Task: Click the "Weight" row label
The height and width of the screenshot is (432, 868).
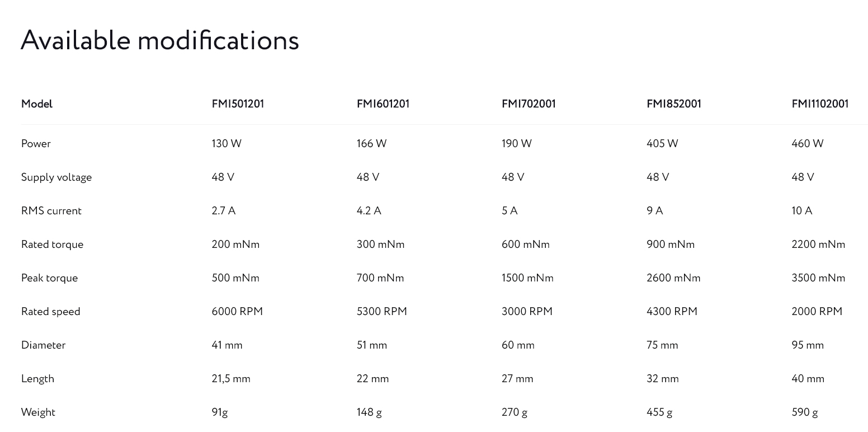Action: point(38,412)
